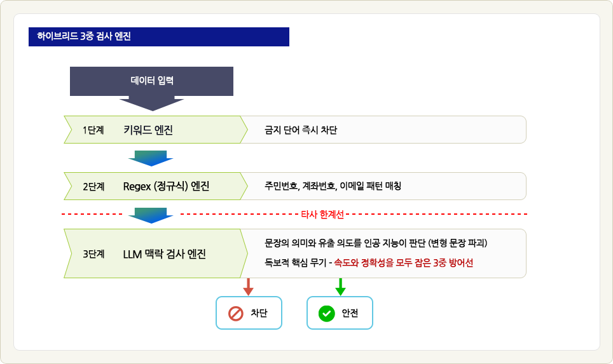Select the 차단 result box
This screenshot has width=613, height=364.
[249, 313]
